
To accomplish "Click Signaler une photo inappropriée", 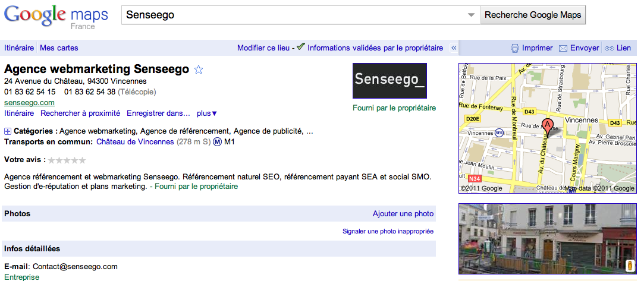I will pyautogui.click(x=388, y=231).
